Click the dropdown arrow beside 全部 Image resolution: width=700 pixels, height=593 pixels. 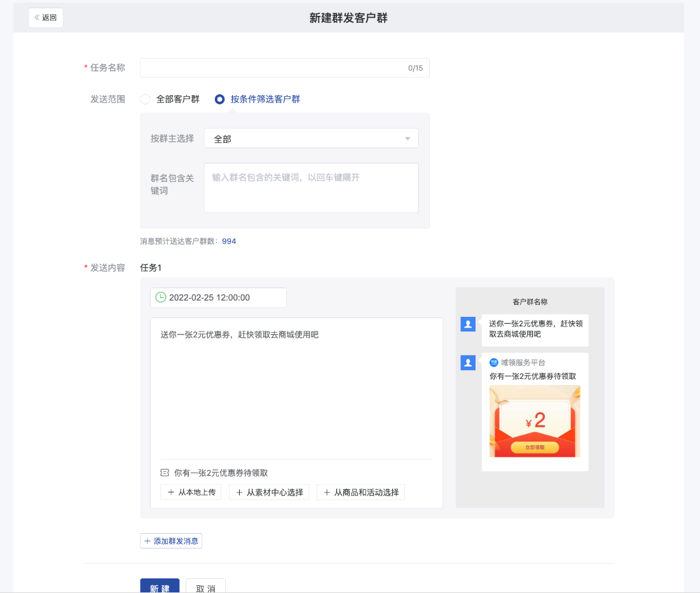click(407, 139)
